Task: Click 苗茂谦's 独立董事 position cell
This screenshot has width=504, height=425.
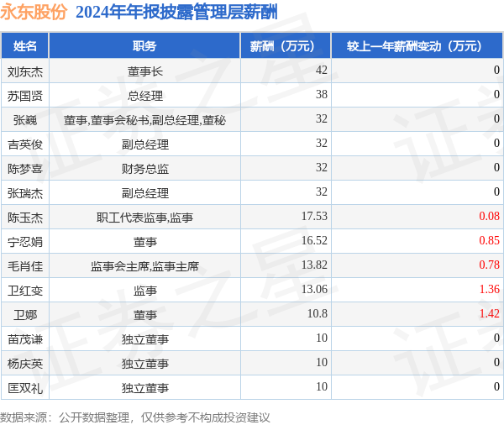Action: point(145,339)
